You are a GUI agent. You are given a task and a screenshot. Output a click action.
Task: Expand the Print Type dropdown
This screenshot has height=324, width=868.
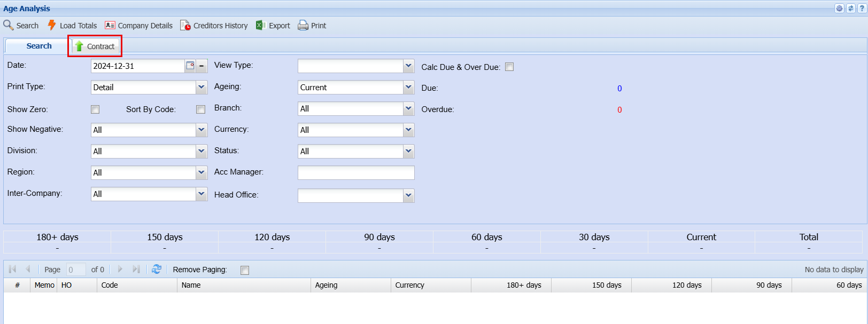[x=201, y=87]
